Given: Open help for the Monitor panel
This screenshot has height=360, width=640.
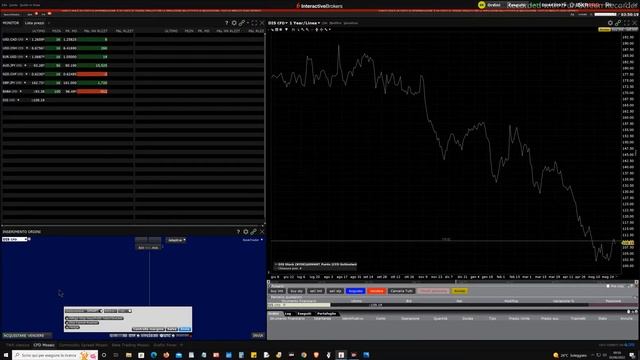Looking at the screenshot, I should [227, 23].
